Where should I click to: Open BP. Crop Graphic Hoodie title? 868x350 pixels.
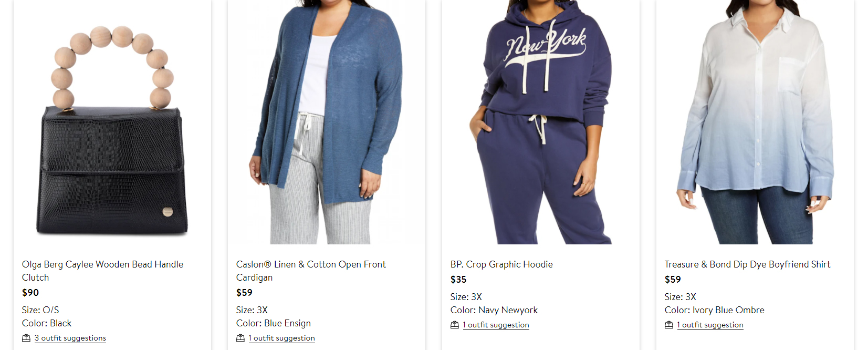click(x=501, y=264)
